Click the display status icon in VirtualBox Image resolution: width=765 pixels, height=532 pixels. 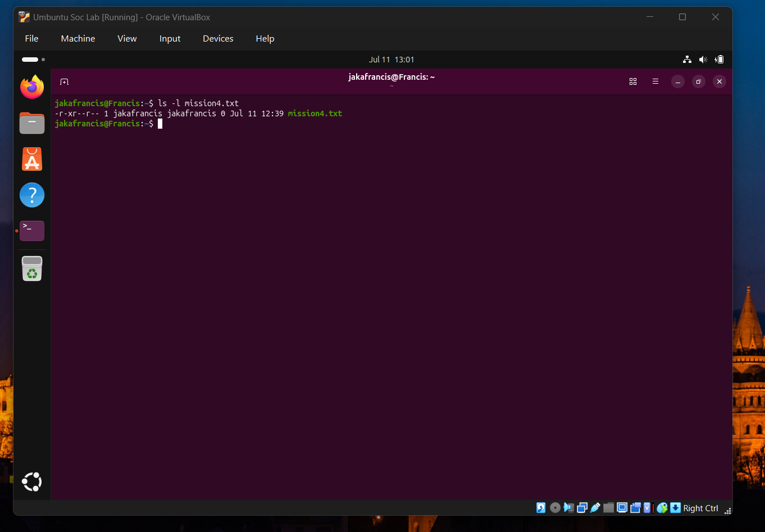click(x=622, y=508)
